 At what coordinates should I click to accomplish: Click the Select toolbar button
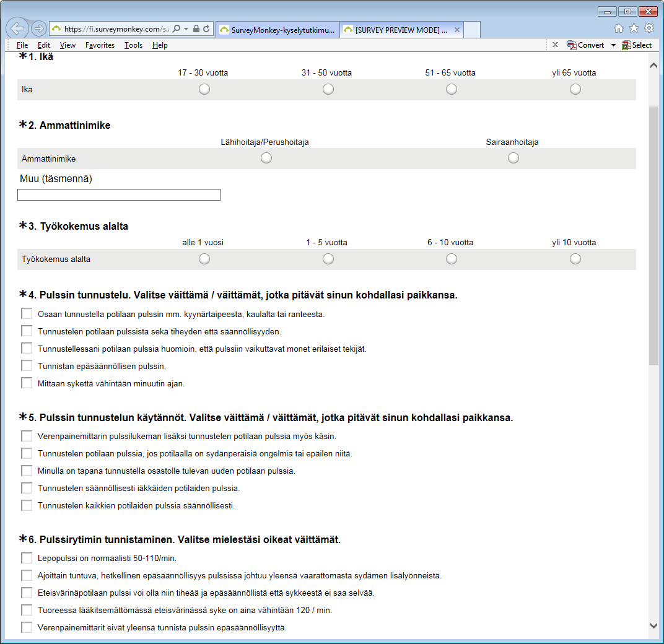(x=637, y=45)
